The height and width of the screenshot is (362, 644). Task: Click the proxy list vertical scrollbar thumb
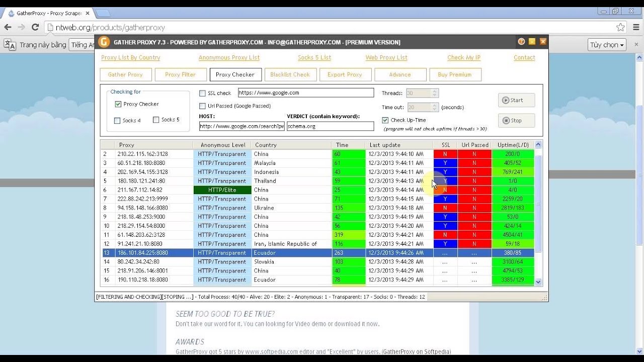pos(538,204)
